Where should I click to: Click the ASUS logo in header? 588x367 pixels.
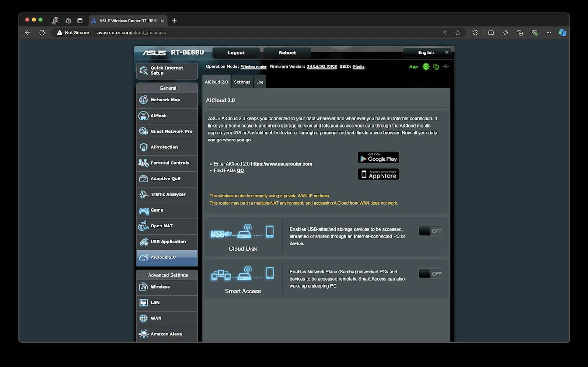pos(154,53)
